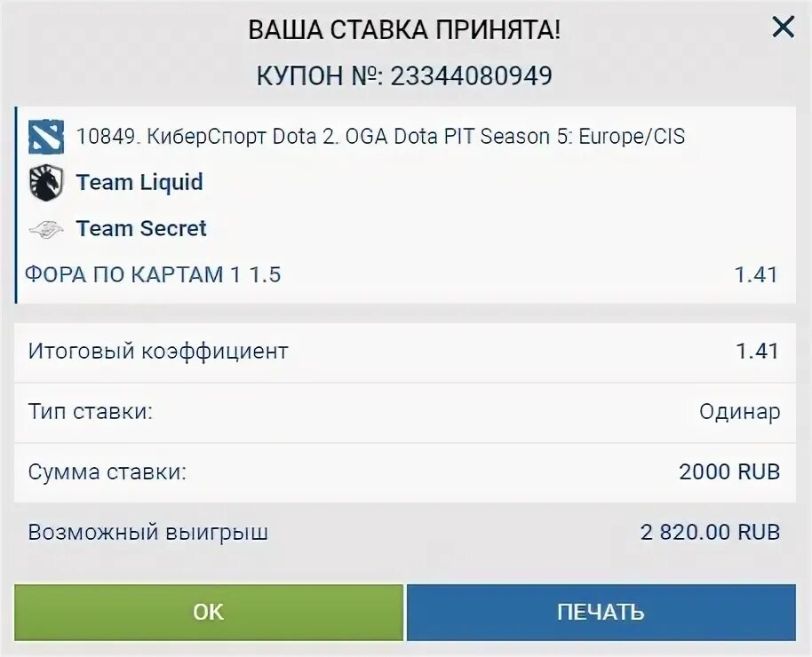The width and height of the screenshot is (812, 657).
Task: Click the coupon number 23344080949
Action: tap(471, 76)
